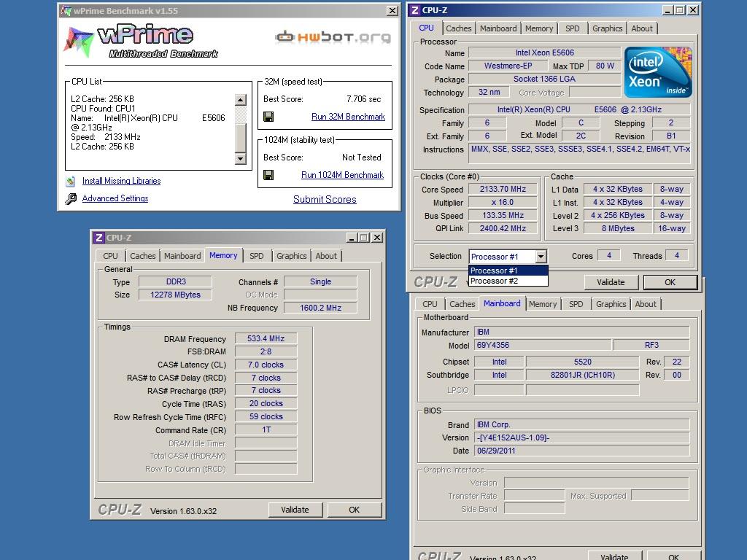Run the 1024M Benchmark
The width and height of the screenshot is (747, 560).
pyautogui.click(x=343, y=175)
